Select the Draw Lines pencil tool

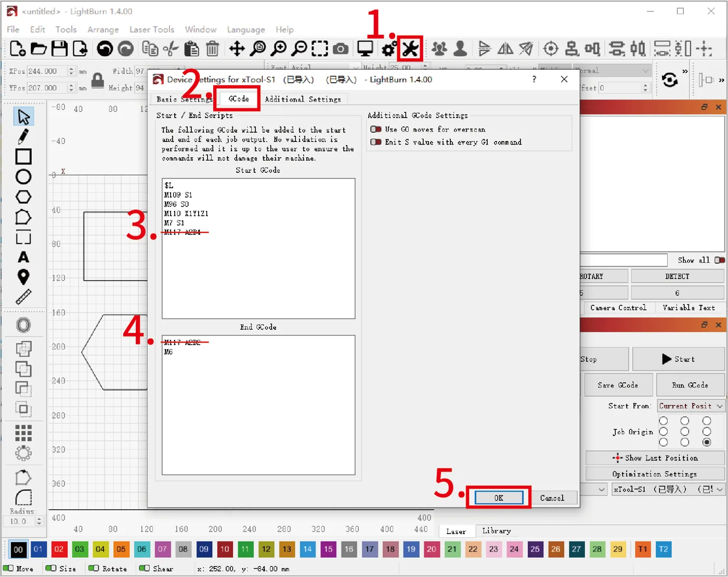[23, 136]
